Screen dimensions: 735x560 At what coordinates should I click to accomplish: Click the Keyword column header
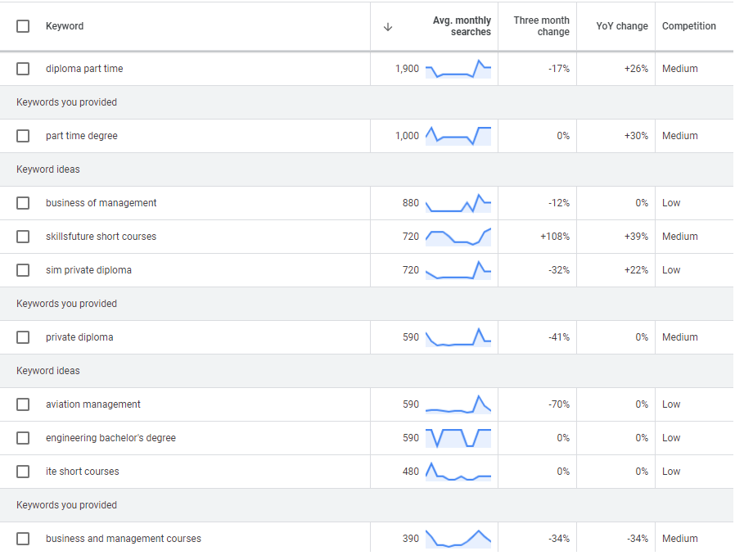(x=65, y=26)
